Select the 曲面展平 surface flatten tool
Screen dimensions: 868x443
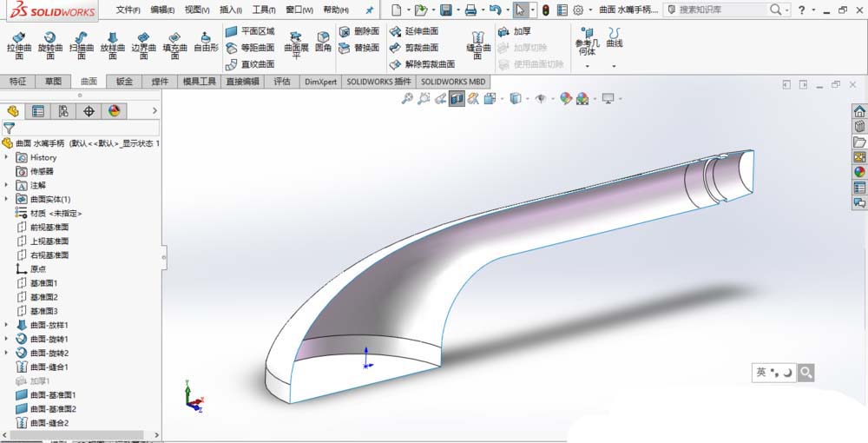click(296, 45)
